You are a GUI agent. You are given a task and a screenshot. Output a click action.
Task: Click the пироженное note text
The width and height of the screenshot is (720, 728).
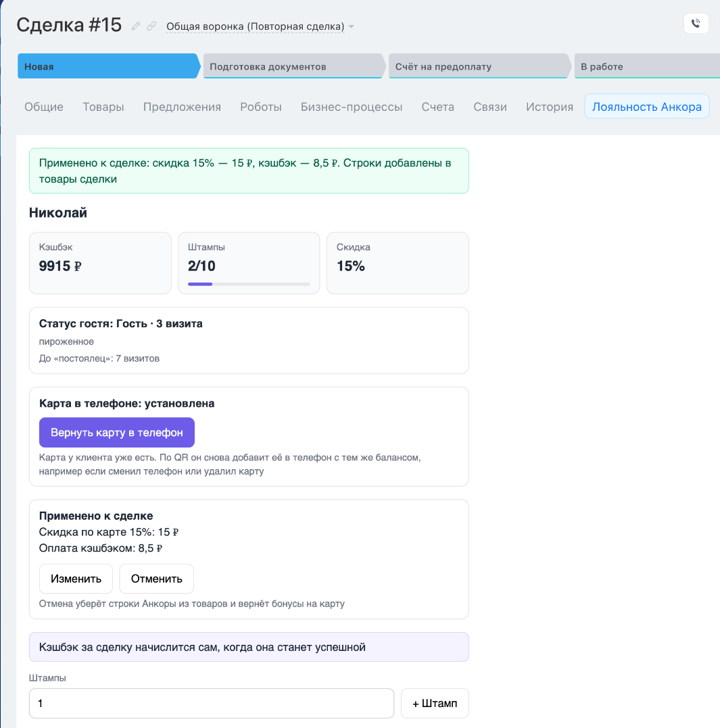66,342
